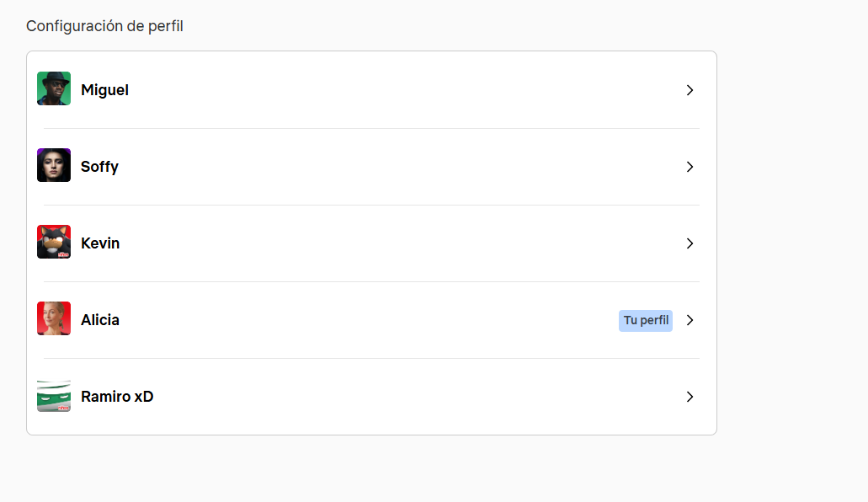Viewport: 868px width, 502px height.
Task: Click the chevron arrow beside Kevin
Action: coord(690,243)
